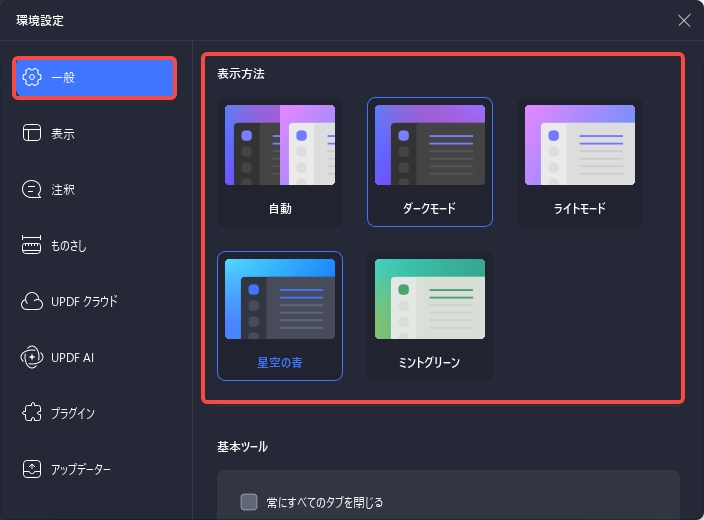Click the 常にすべてのタブを閉じる label text

tap(325, 502)
